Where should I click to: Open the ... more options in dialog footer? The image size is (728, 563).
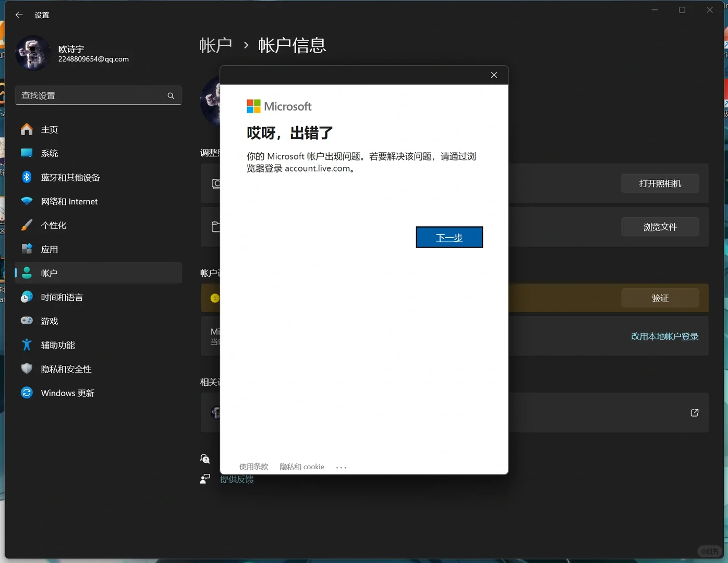pos(341,467)
